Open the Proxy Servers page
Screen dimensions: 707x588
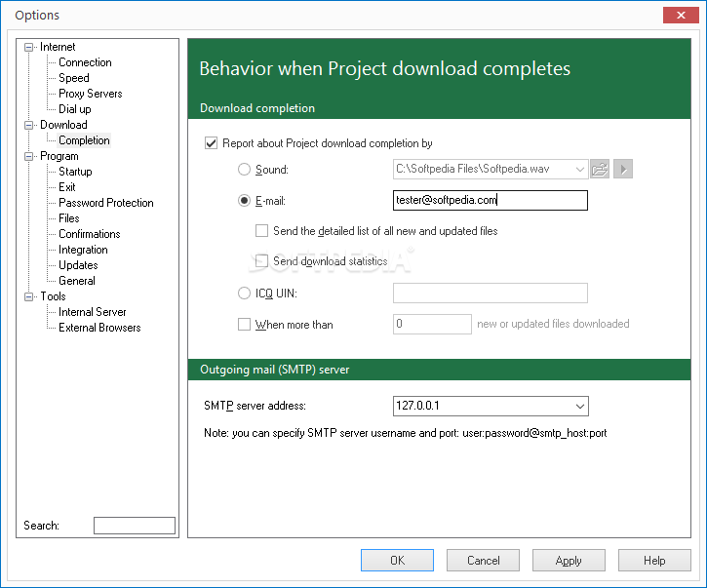point(90,94)
